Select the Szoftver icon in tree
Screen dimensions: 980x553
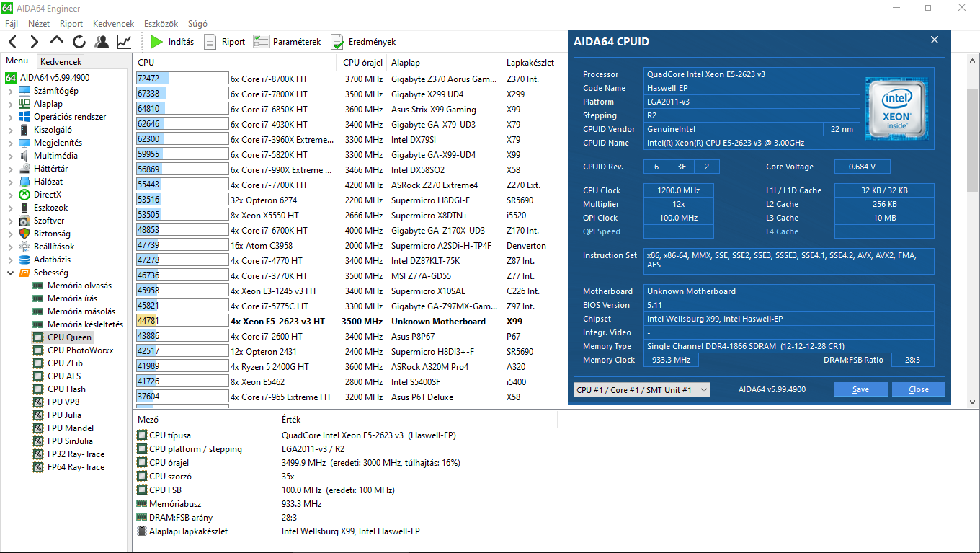(24, 221)
